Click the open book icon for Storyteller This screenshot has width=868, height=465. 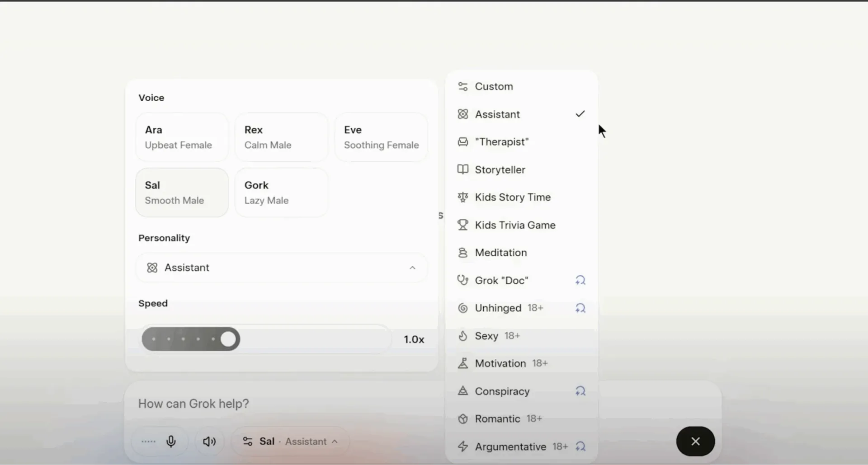coord(462,169)
